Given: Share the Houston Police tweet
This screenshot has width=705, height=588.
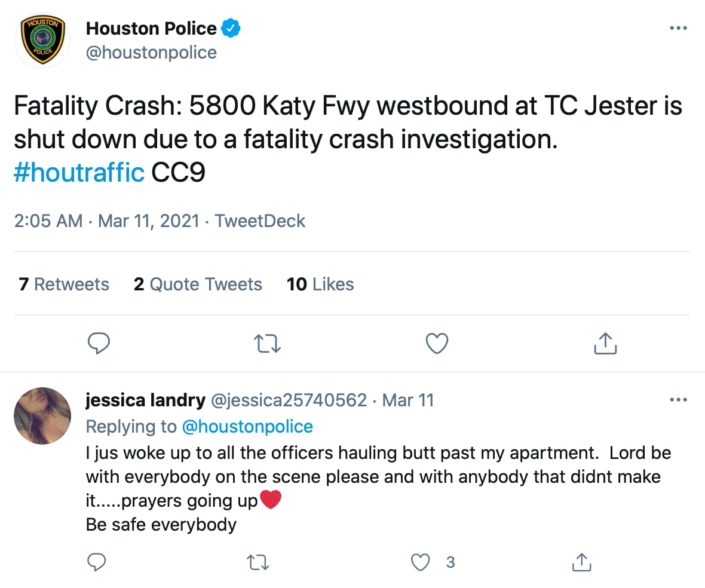Looking at the screenshot, I should point(605,343).
